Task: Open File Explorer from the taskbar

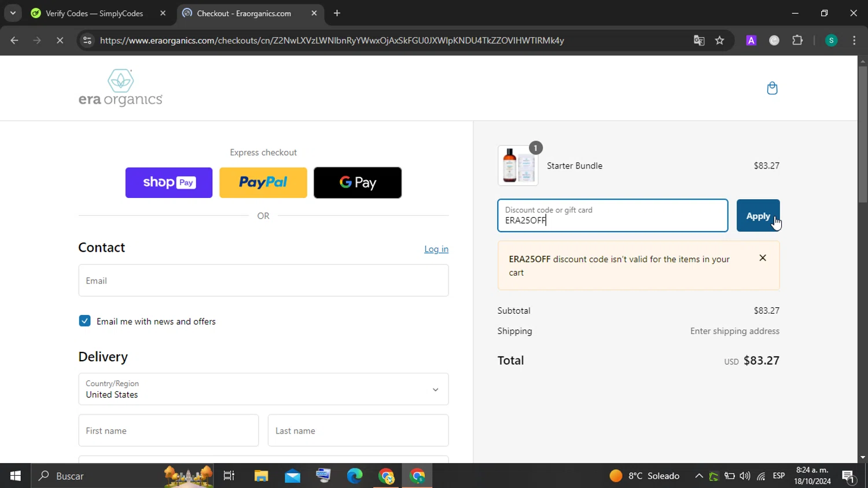Action: (261, 476)
